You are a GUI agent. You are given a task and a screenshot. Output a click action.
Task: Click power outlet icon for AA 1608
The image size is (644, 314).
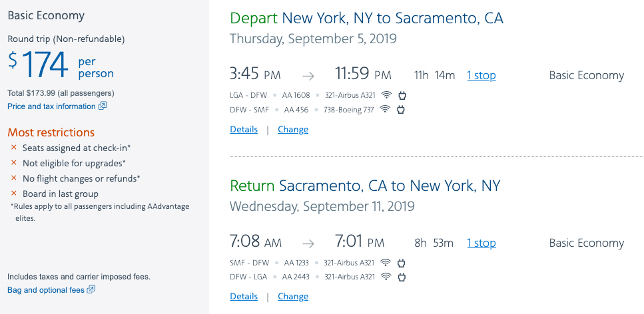tap(402, 96)
